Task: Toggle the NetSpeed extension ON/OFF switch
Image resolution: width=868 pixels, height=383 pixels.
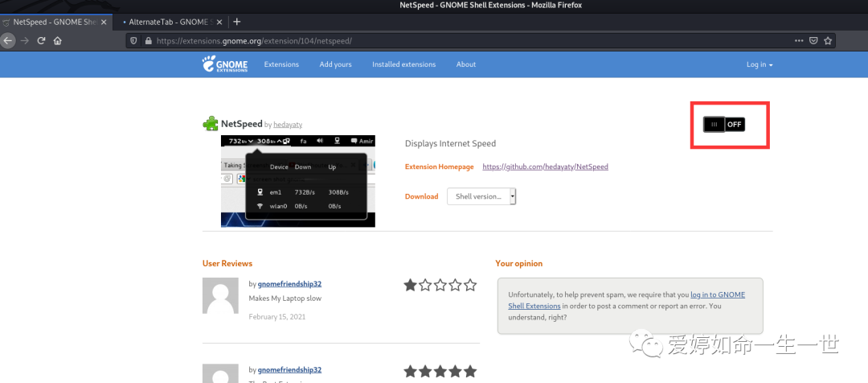Action: 724,124
